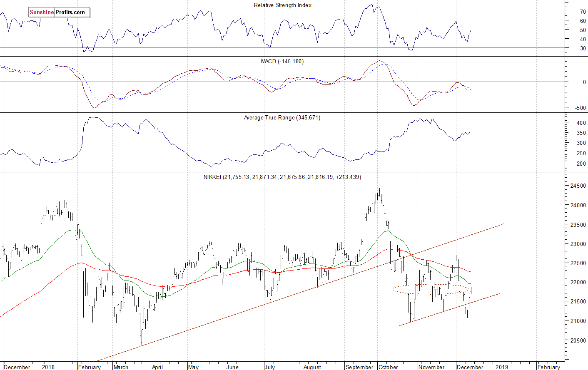Click price axis value 21500
Viewport: 588px width, 370px height.
pyautogui.click(x=578, y=302)
